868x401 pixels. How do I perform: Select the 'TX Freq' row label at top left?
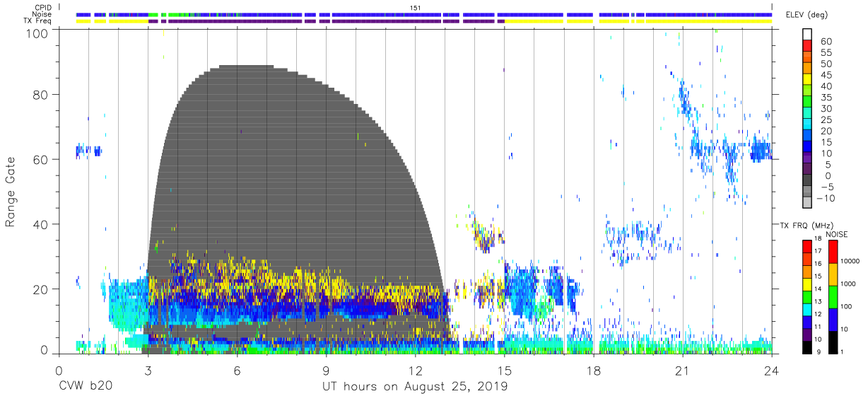(38, 21)
